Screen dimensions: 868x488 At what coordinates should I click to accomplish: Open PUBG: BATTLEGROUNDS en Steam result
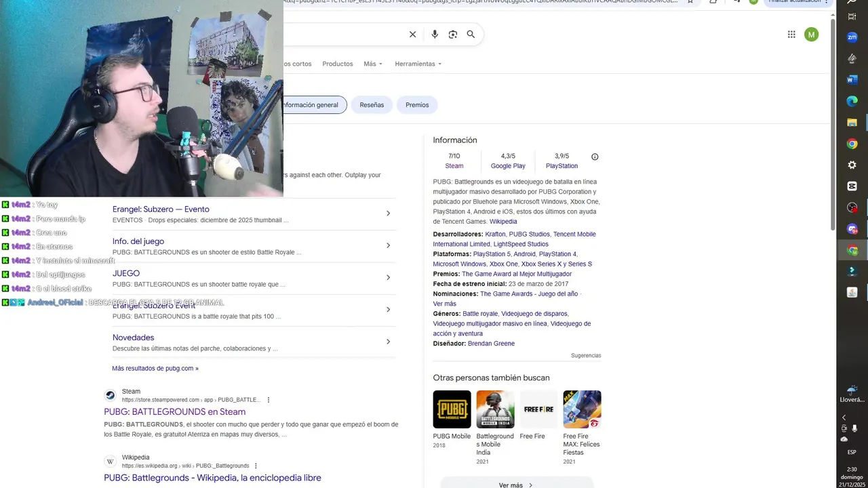(x=175, y=412)
